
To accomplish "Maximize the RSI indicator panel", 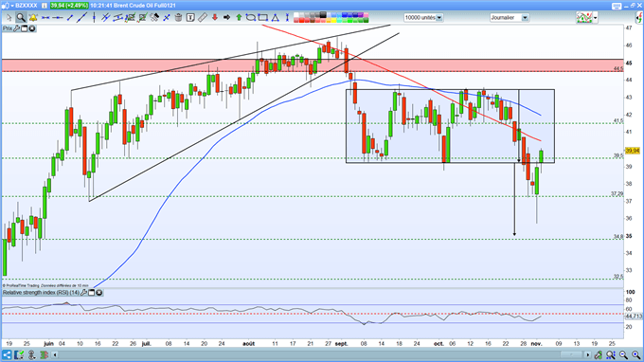I will (x=92, y=293).
